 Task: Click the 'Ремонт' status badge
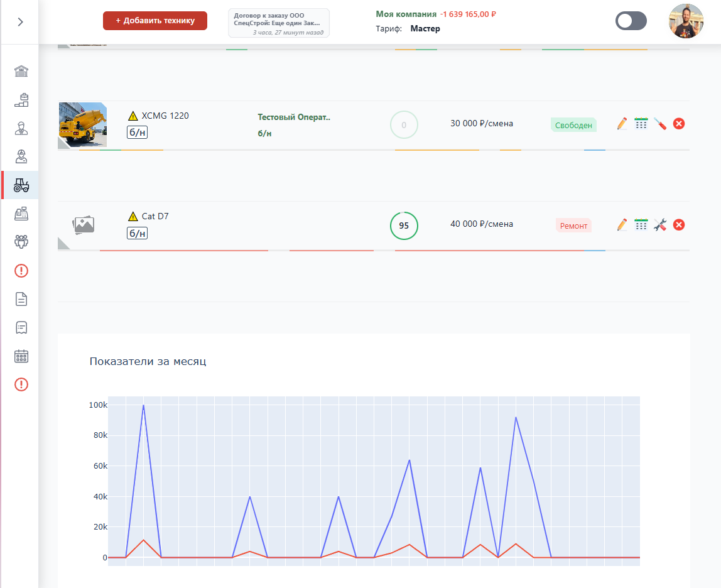point(573,226)
